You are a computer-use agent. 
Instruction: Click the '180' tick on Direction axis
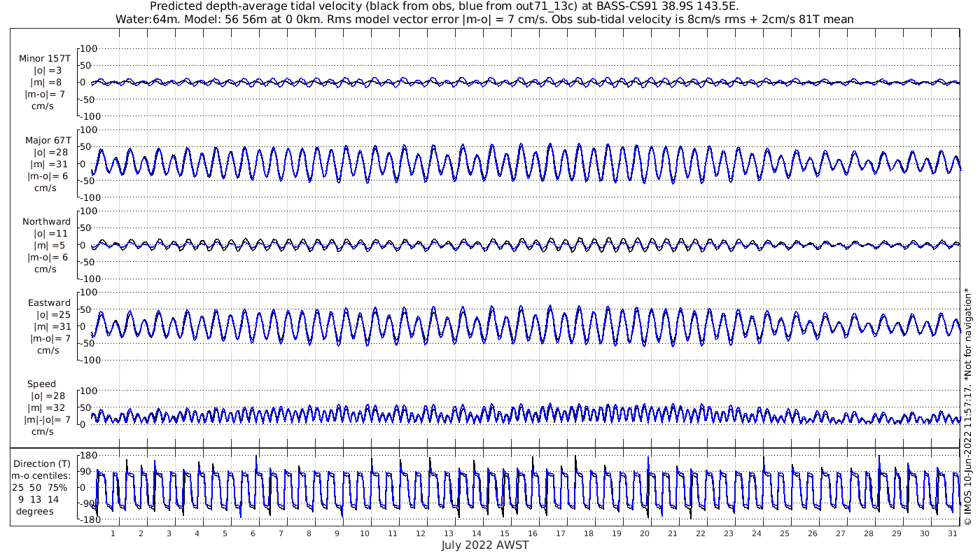[x=88, y=456]
